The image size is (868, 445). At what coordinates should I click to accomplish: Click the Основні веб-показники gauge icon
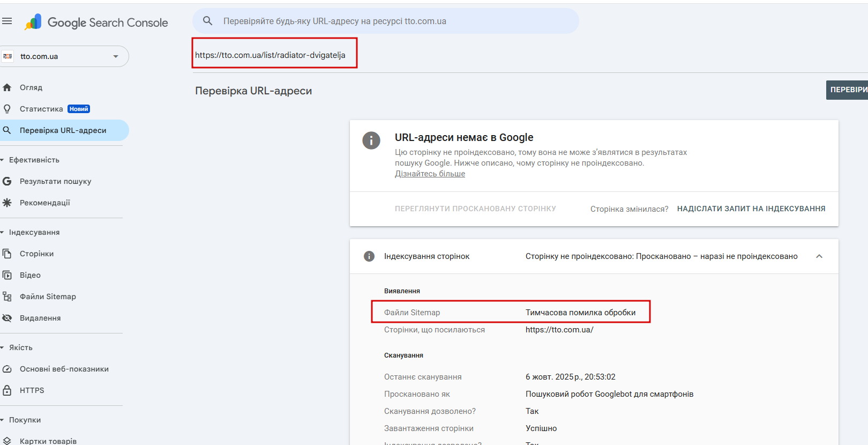coord(7,369)
